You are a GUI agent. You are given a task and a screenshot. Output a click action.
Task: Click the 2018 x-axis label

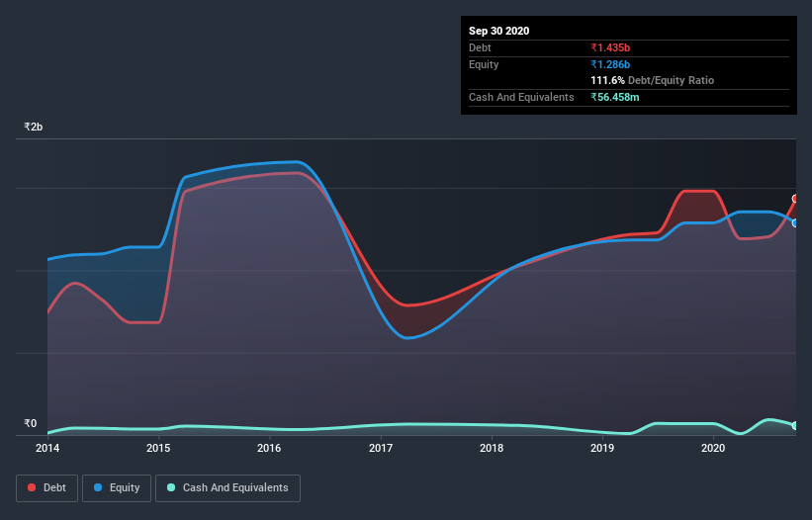click(492, 448)
